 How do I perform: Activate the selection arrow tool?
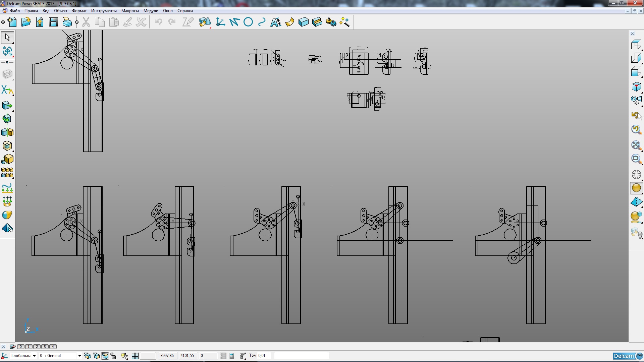point(7,37)
